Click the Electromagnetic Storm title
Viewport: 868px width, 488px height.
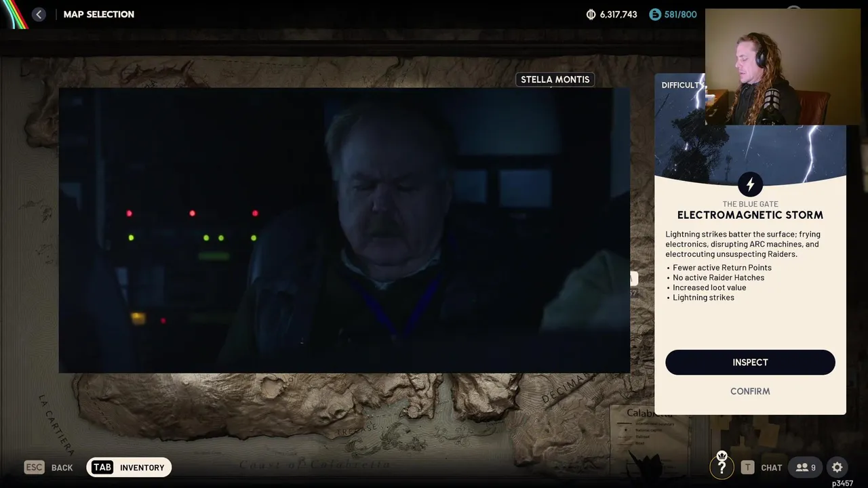click(x=750, y=215)
